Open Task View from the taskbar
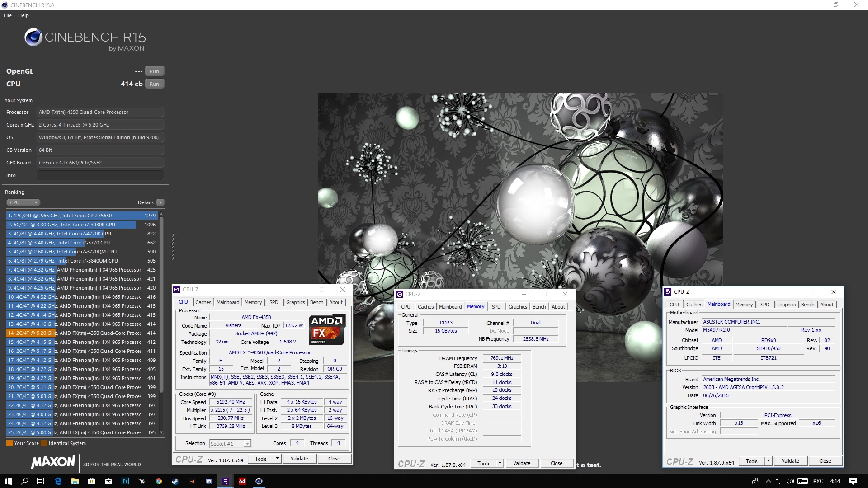Screen dimensions: 868x488 [41, 481]
